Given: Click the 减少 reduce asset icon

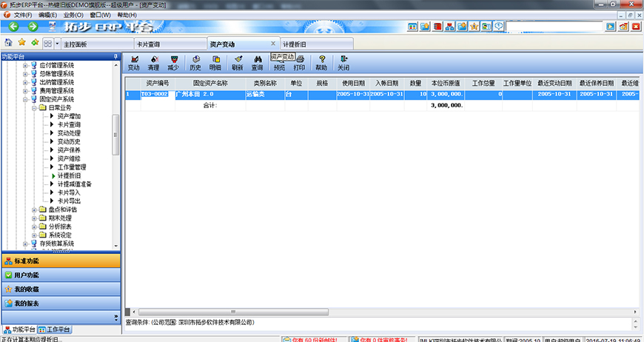Looking at the screenshot, I should click(x=173, y=62).
